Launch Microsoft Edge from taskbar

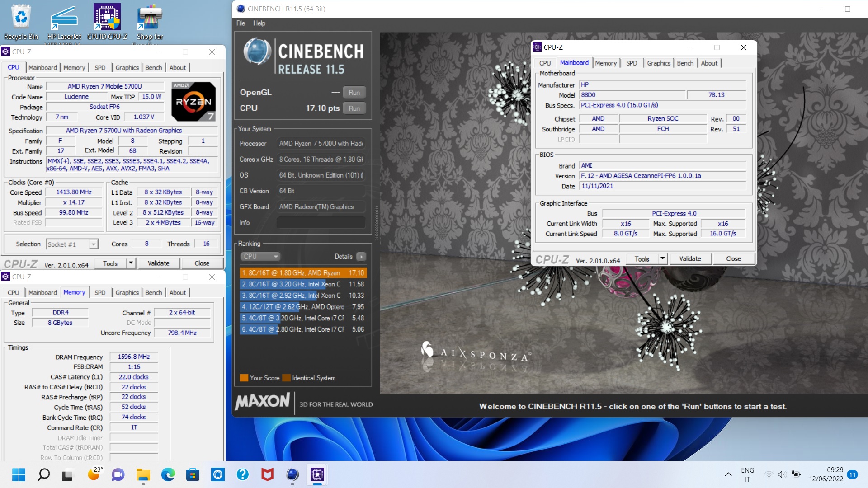tap(168, 474)
